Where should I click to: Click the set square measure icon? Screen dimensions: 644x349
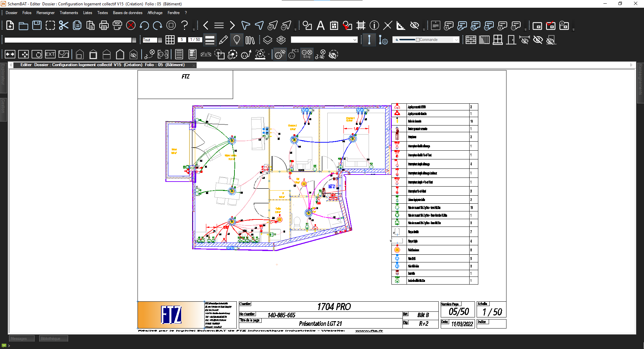click(401, 26)
